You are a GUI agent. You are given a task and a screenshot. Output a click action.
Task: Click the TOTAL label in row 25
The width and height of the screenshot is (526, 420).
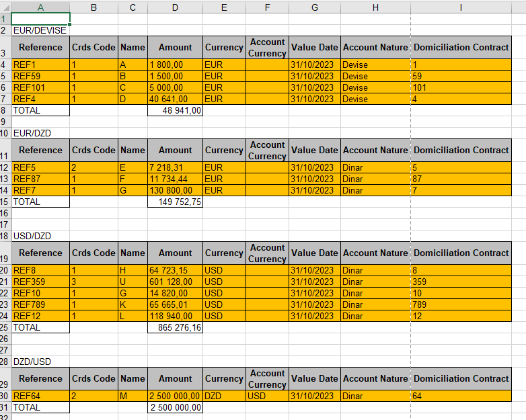pos(40,327)
